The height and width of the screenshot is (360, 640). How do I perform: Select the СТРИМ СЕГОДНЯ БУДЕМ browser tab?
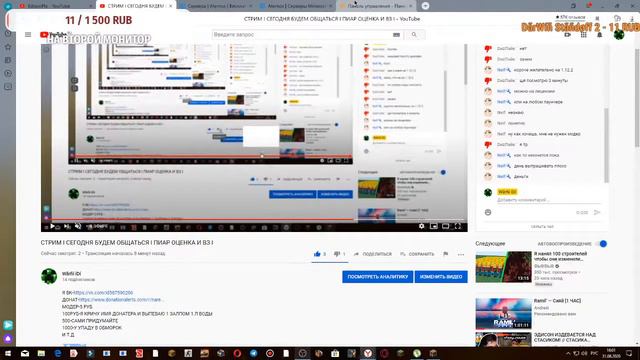click(x=136, y=6)
